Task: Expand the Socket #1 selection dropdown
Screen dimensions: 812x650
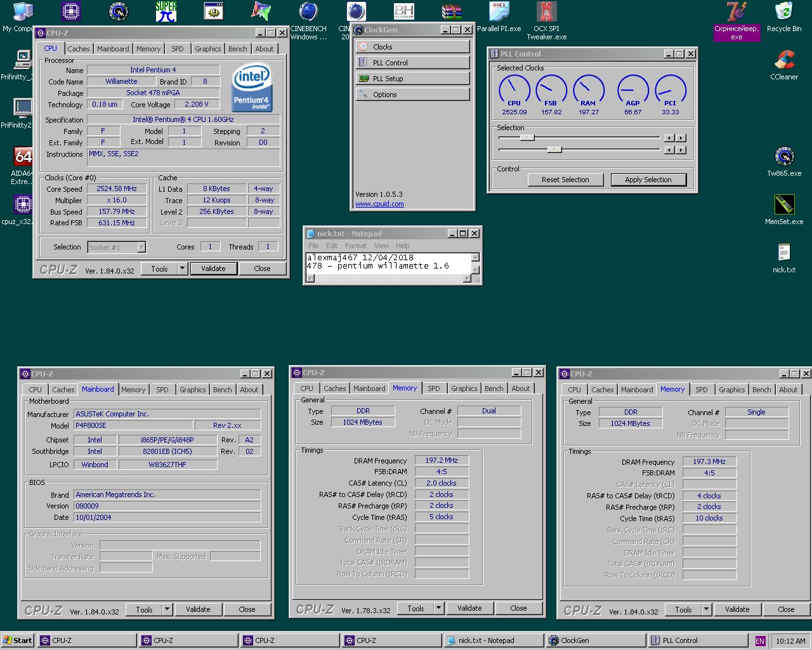Action: 141,247
